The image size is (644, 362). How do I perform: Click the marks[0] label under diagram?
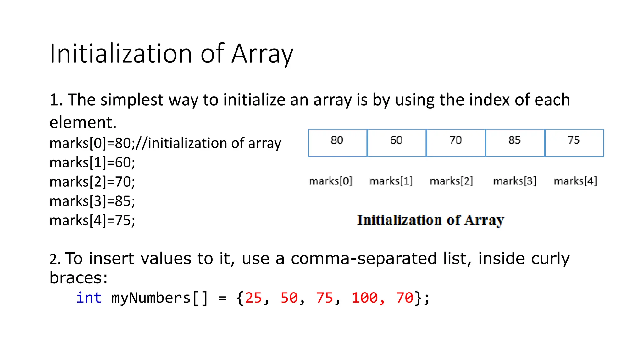330,181
